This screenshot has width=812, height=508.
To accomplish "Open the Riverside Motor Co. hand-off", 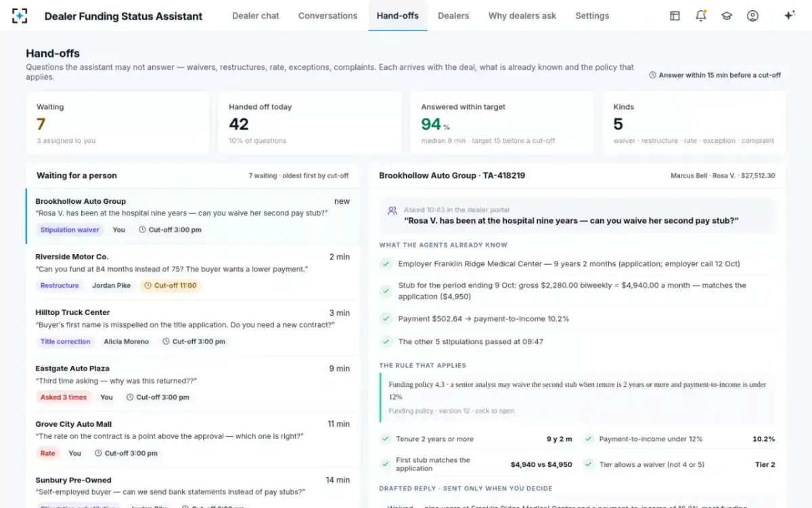I will tap(193, 272).
